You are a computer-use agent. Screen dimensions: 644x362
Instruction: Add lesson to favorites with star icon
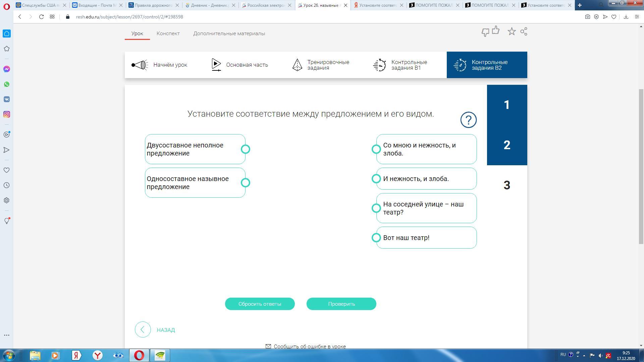(512, 32)
